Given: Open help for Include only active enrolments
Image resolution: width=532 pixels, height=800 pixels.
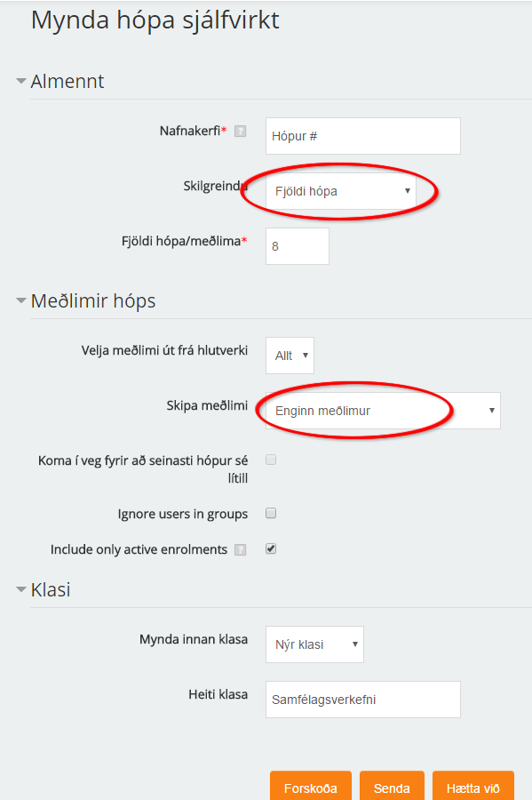Looking at the screenshot, I should click(x=240, y=549).
